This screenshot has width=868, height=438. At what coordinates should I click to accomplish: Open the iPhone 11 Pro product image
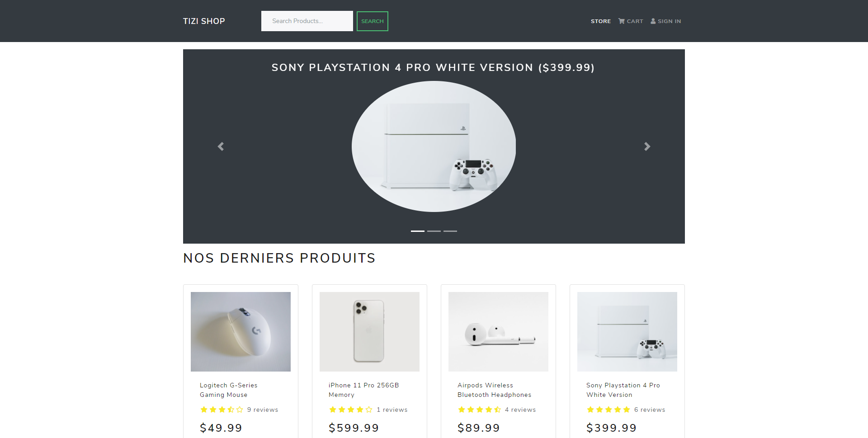369,332
